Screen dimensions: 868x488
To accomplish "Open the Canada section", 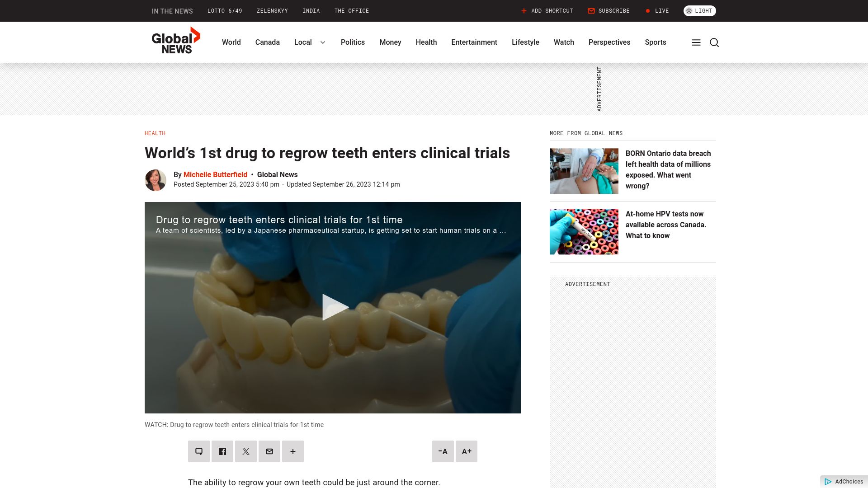I will click(267, 42).
